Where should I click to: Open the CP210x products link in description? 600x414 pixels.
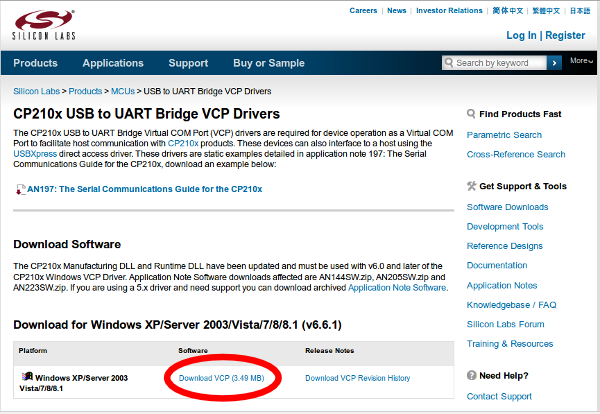coord(183,143)
